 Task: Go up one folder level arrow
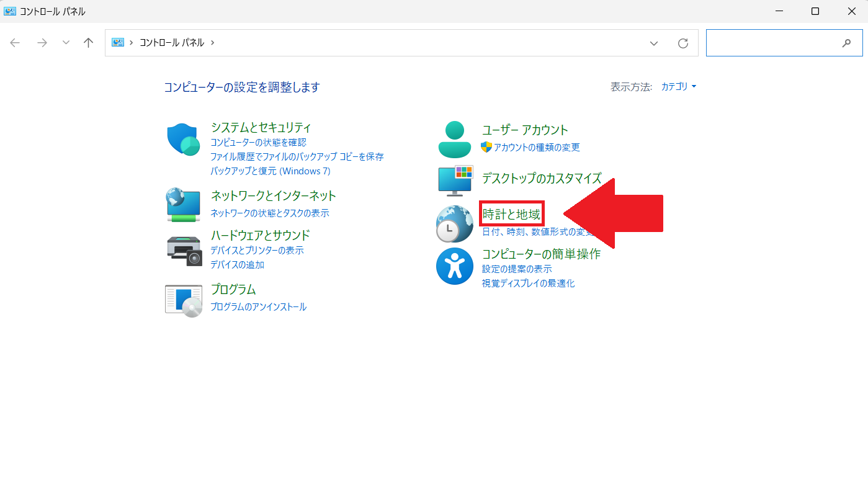(88, 43)
